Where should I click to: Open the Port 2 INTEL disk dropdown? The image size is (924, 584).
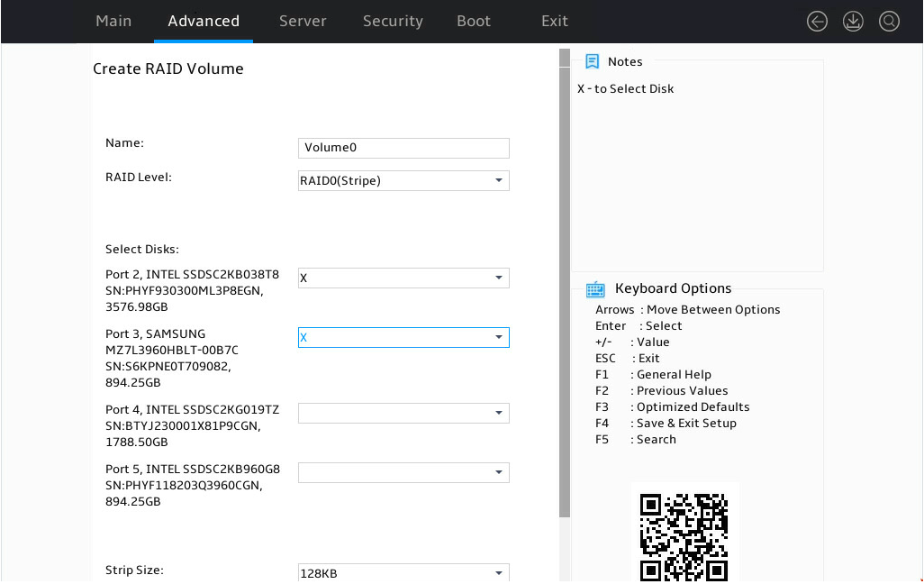[x=403, y=278]
